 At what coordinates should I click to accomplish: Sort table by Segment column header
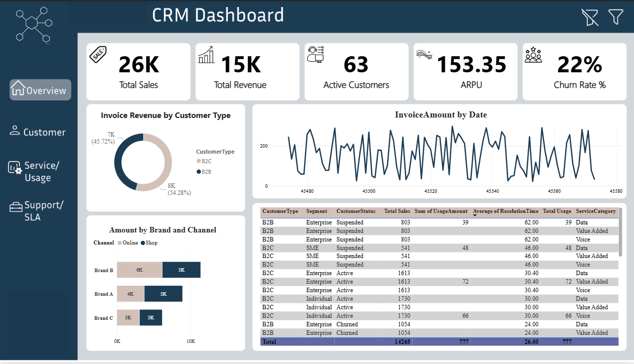click(317, 211)
